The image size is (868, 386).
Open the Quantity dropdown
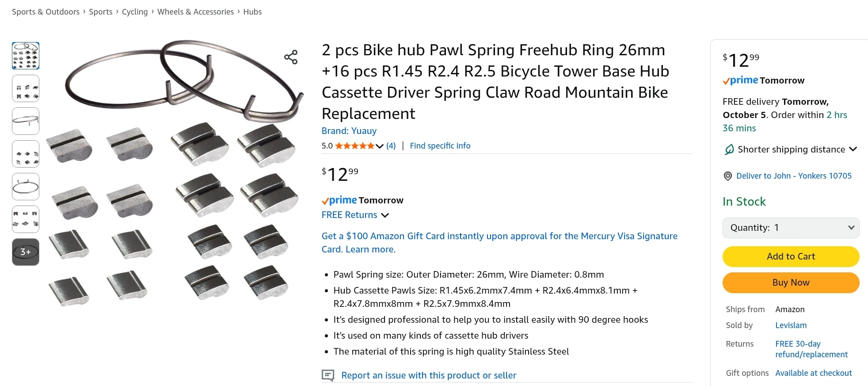point(791,228)
